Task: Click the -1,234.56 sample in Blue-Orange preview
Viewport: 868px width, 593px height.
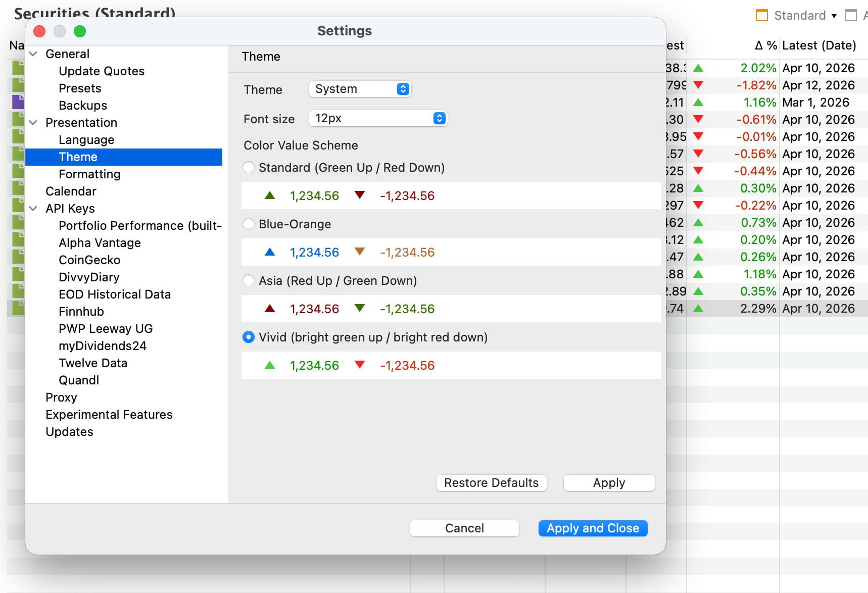Action: (x=407, y=252)
